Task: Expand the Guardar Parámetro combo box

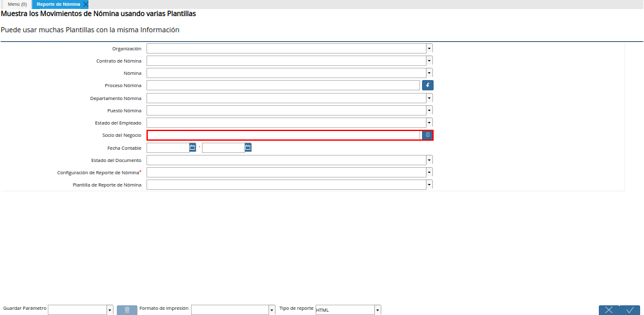Action: (110, 310)
